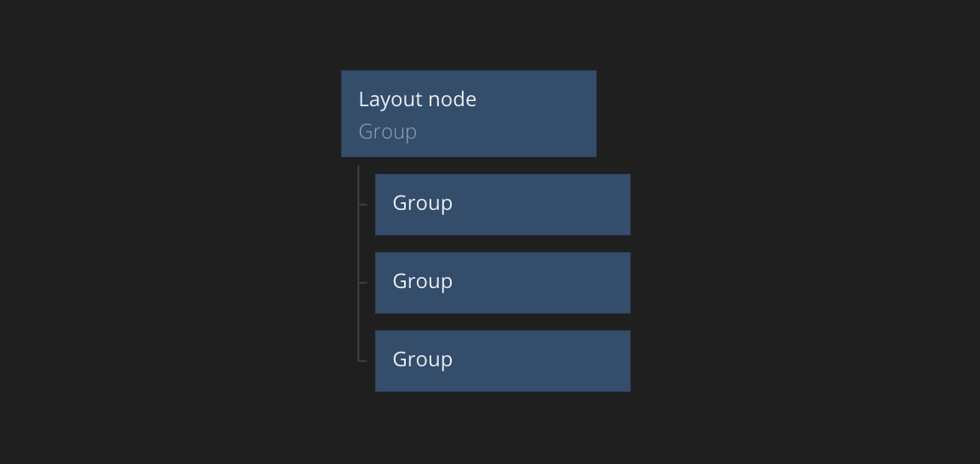
Task: Click the right end of middle Group box
Action: click(617, 283)
